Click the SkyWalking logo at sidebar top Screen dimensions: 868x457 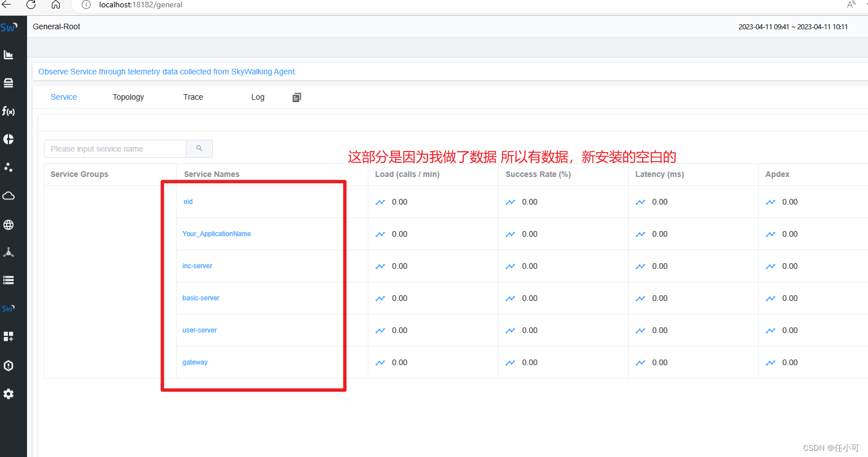(8, 26)
